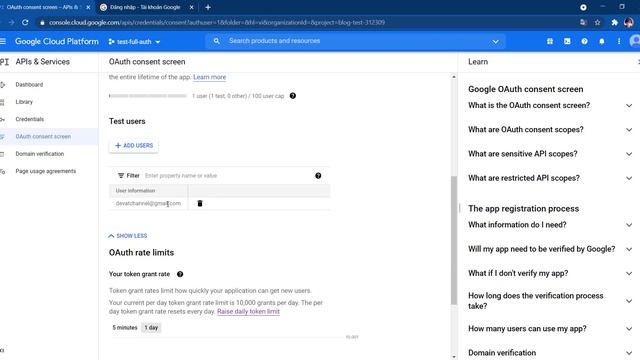
Task: Expand the search bar dropdown arrow
Action: tap(495, 41)
